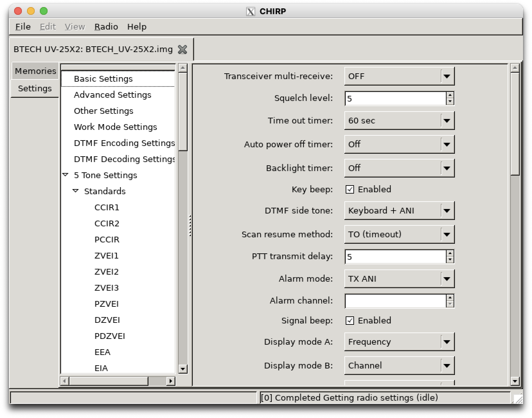Click the tree panel horizontal scrollbar thumb
The width and height of the screenshot is (532, 418).
[109, 381]
